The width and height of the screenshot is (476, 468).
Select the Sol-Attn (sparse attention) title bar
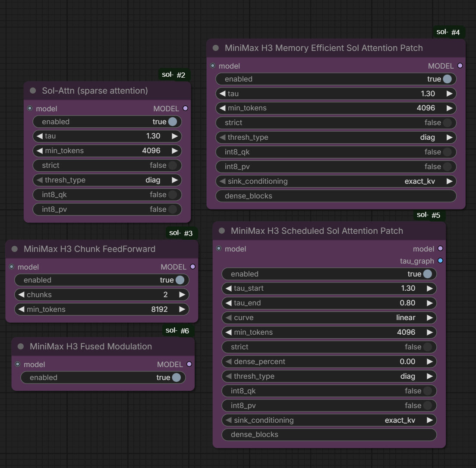107,91
